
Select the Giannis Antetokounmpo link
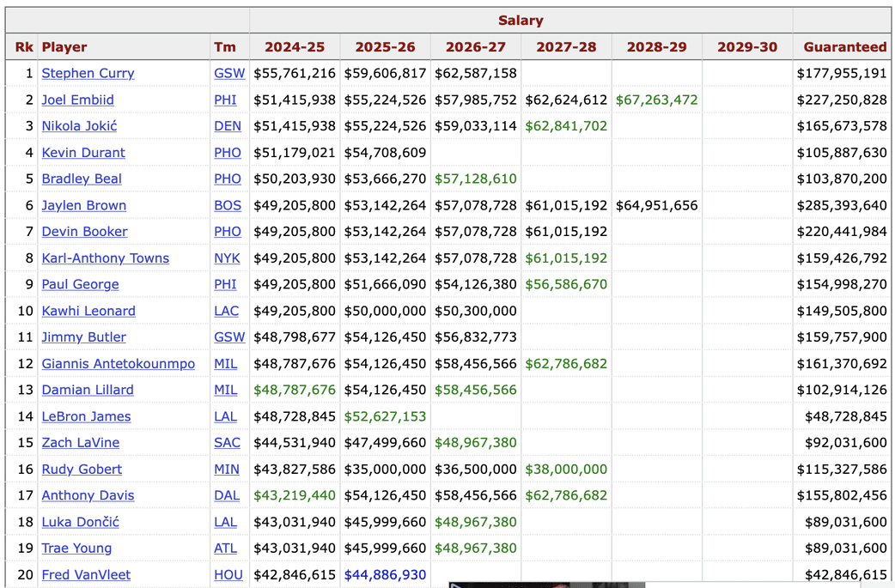pyautogui.click(x=118, y=364)
